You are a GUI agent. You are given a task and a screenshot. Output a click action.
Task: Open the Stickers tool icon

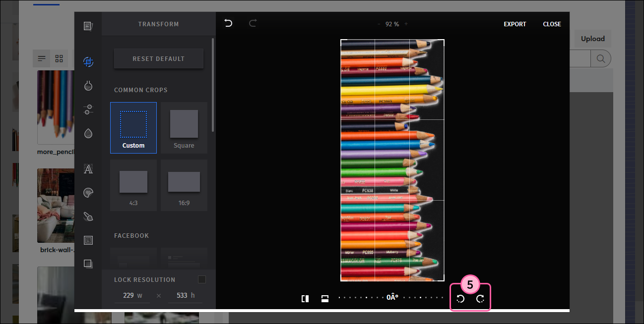tap(88, 193)
